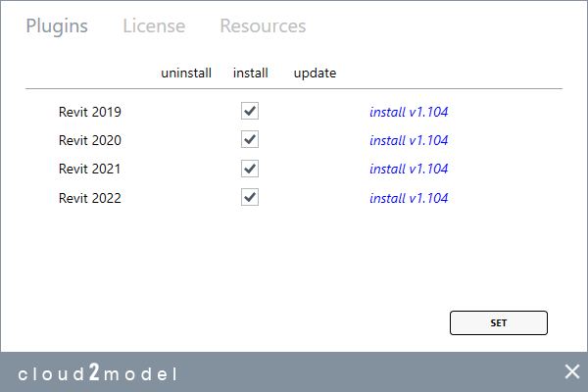The width and height of the screenshot is (588, 392).
Task: Click install v1.104 link for Revit 2020
Action: click(x=409, y=140)
